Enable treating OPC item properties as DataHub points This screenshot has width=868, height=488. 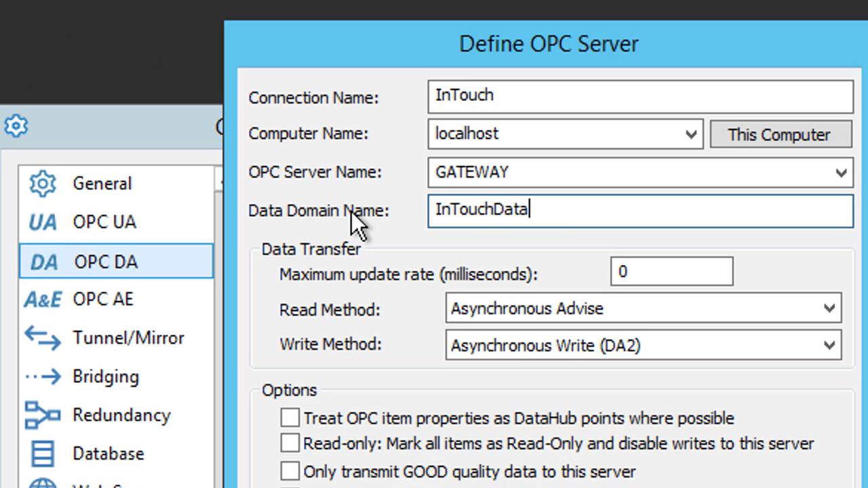click(x=290, y=418)
